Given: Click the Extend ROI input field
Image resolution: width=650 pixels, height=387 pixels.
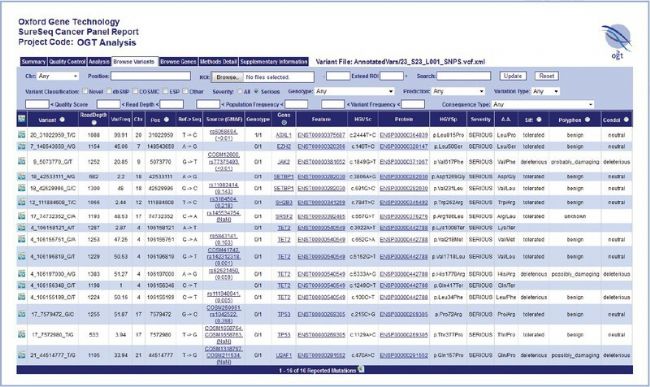Looking at the screenshot, I should point(391,76).
